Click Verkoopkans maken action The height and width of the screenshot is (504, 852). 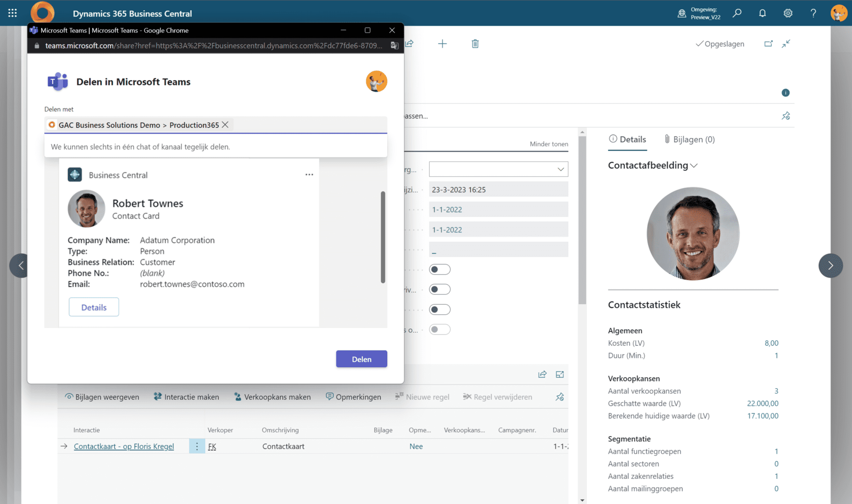[272, 397]
